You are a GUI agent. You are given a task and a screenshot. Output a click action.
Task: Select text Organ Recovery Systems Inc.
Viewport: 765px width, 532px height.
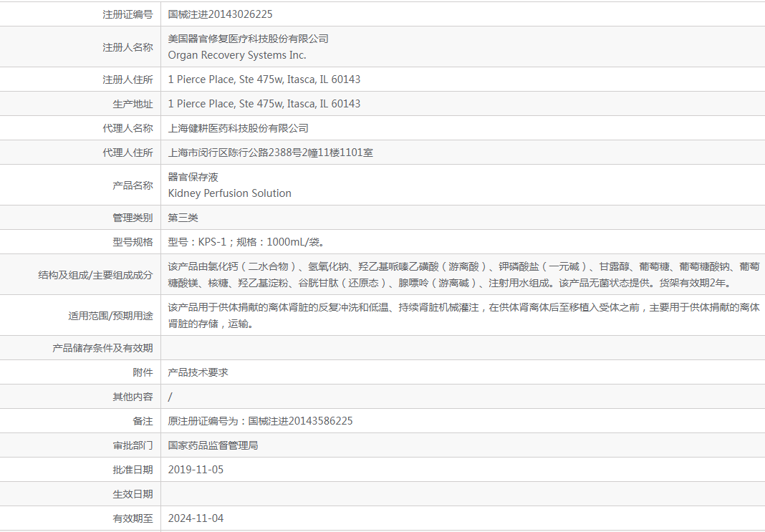coord(237,55)
